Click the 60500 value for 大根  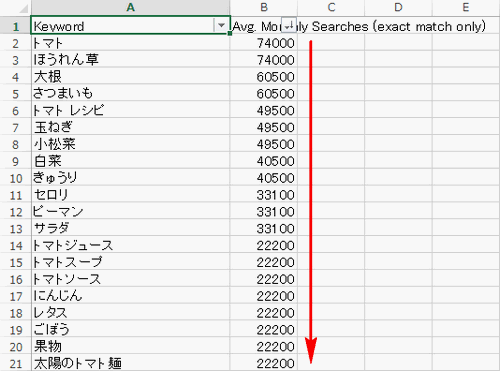coord(264,77)
